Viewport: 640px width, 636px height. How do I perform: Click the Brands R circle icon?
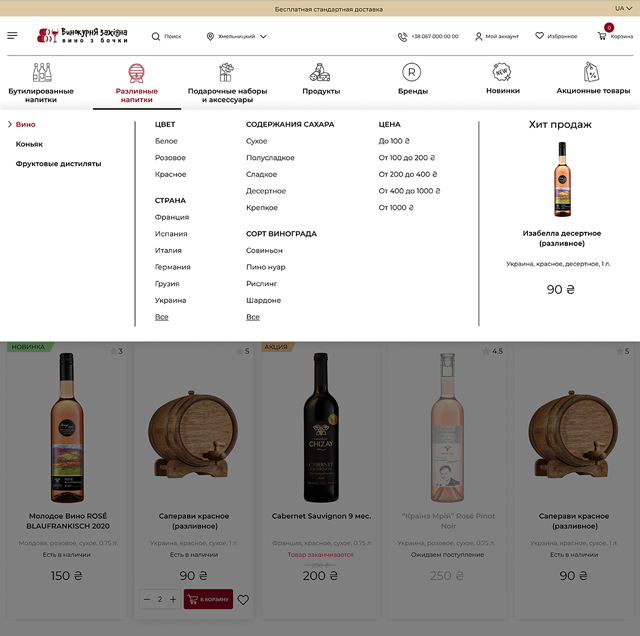pyautogui.click(x=411, y=72)
